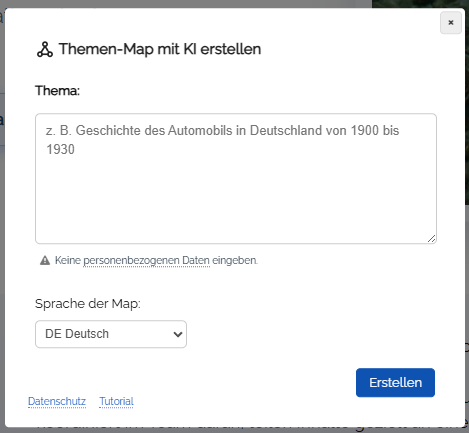Click the 'Sprache der Map:' label
This screenshot has width=469, height=433.
pyautogui.click(x=88, y=304)
